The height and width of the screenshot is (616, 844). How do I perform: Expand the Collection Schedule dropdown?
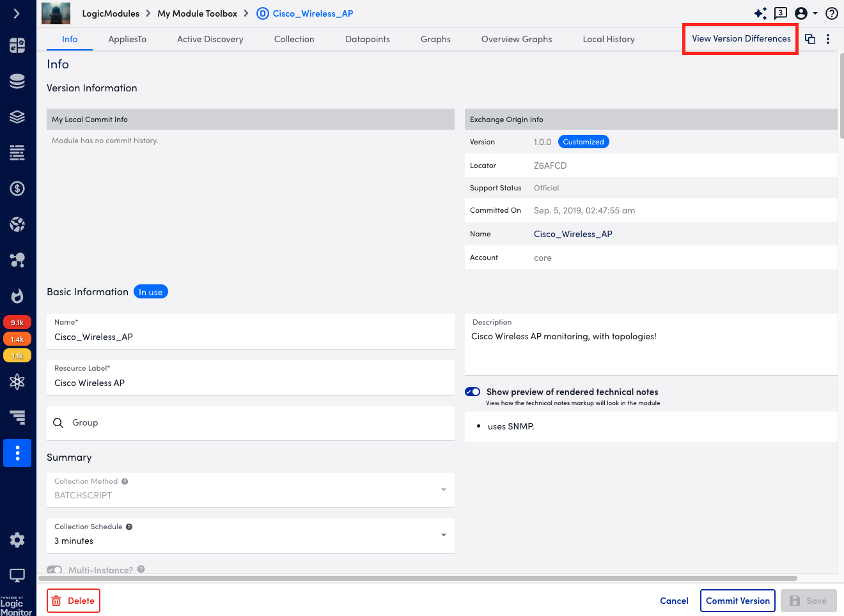[251, 535]
